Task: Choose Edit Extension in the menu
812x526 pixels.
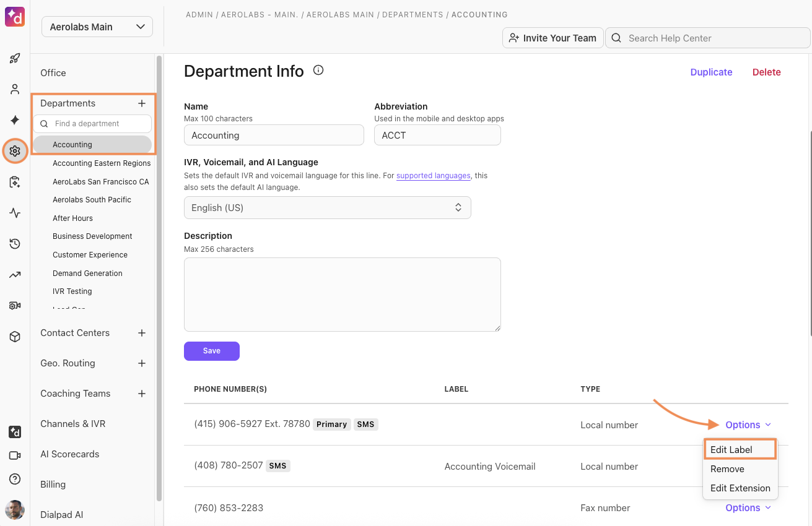Action: pos(740,488)
